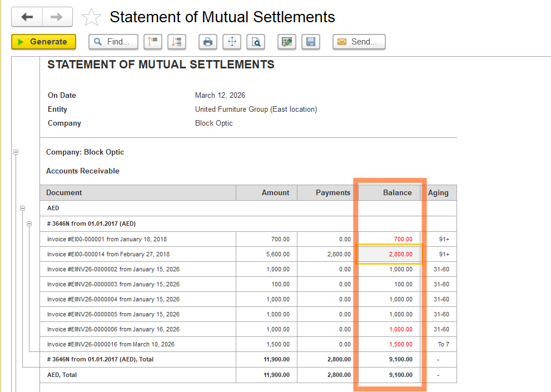The image size is (551, 392).
Task: Print the statement using printer icon
Action: click(x=207, y=42)
